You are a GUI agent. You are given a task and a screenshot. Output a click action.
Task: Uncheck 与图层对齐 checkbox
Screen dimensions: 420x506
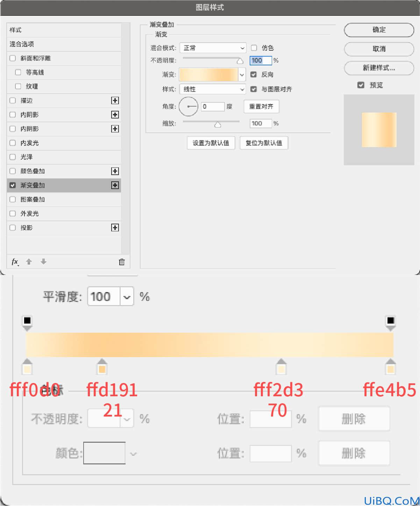[254, 89]
